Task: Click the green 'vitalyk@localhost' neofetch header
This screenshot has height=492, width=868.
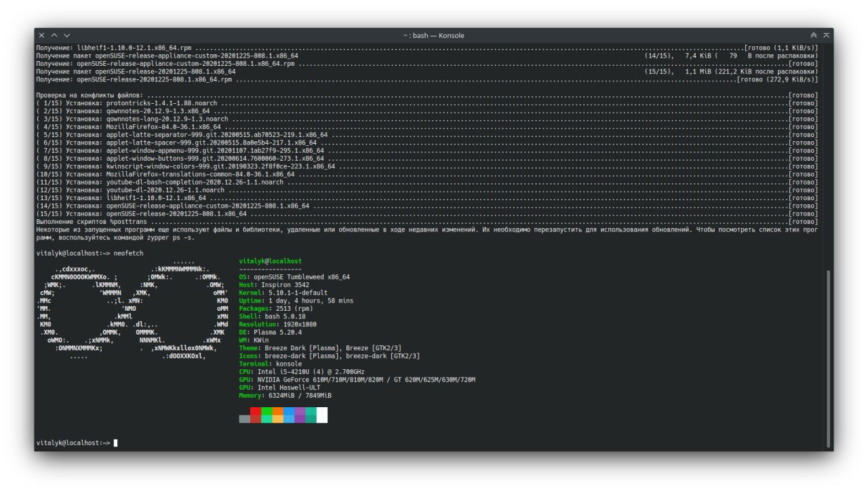Action: (x=271, y=261)
